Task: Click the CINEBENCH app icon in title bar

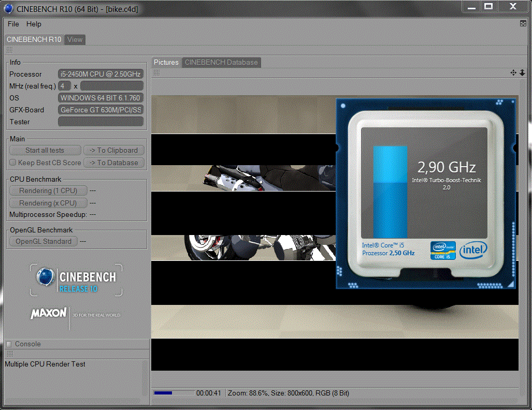Action: pyautogui.click(x=8, y=8)
